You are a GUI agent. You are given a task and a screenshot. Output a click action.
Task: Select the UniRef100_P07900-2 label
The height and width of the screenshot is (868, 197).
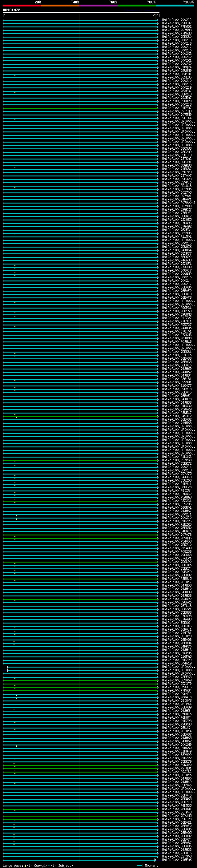pos(179,203)
